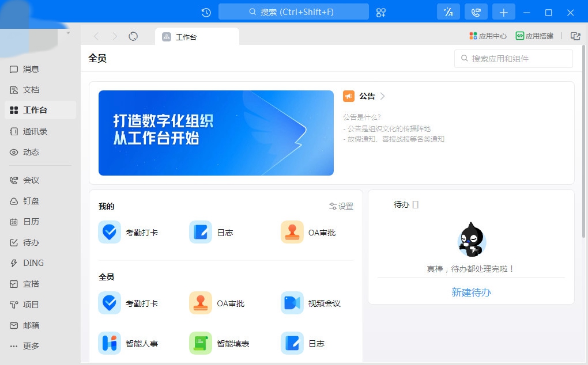Image resolution: width=588 pixels, height=365 pixels.
Task: Click the vertical scrollbar on the right
Action: click(583, 142)
